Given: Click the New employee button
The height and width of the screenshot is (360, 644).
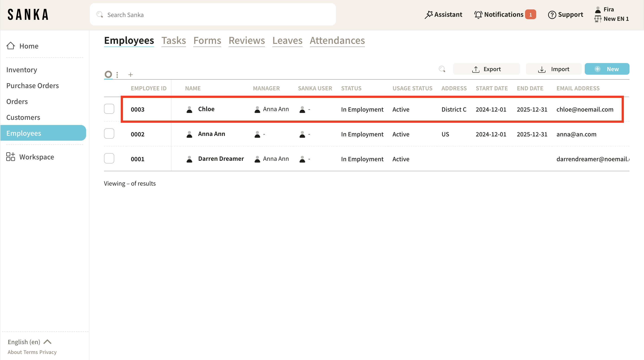Looking at the screenshot, I should tap(607, 69).
